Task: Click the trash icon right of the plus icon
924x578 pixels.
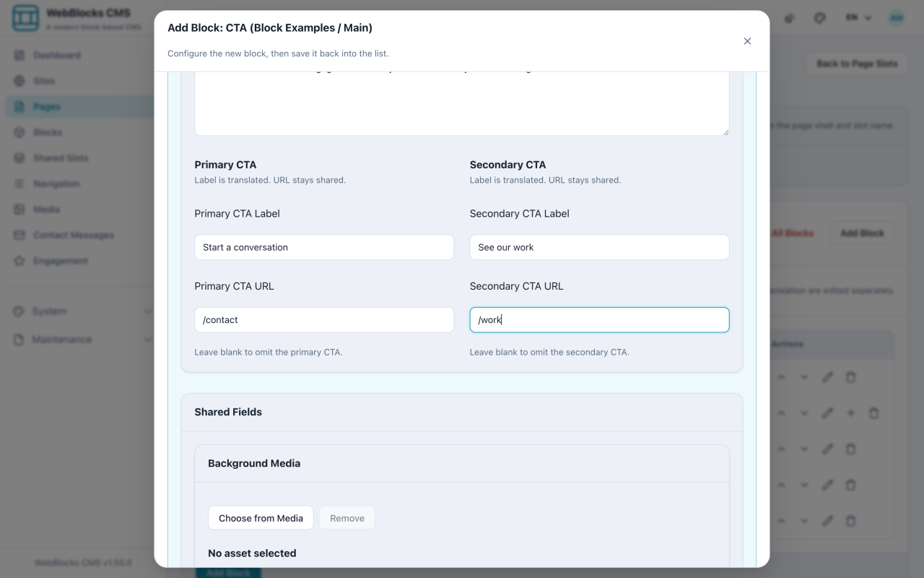Action: [873, 413]
